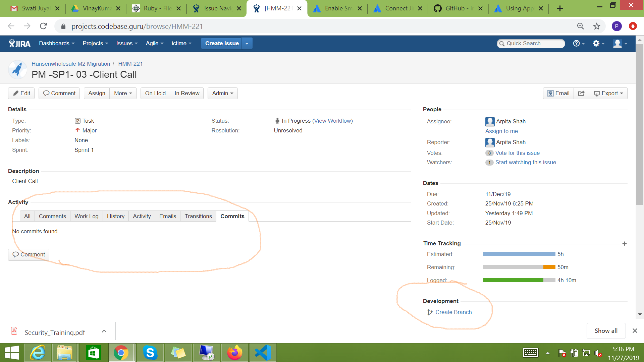The image size is (644, 362).
Task: Open a new browser tab
Action: click(560, 8)
